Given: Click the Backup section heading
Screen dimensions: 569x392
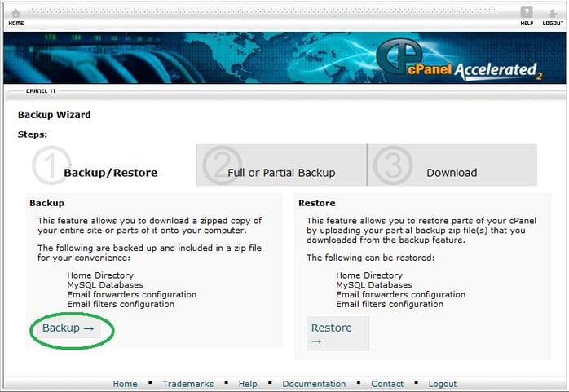Looking at the screenshot, I should [46, 203].
